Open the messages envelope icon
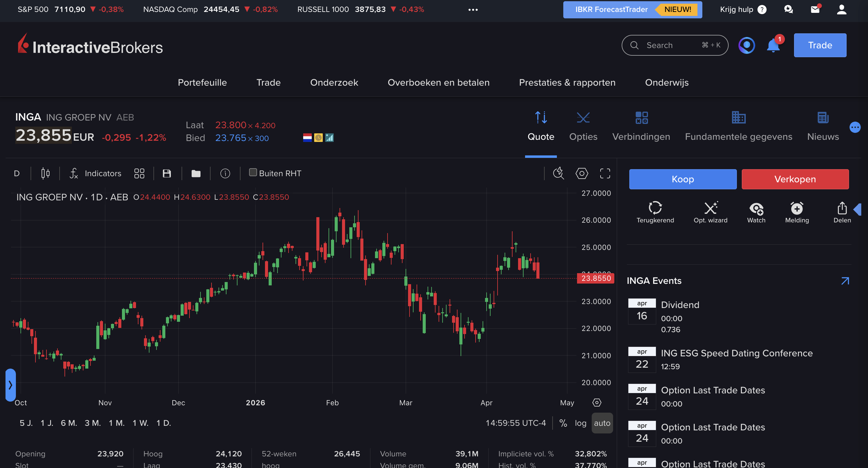 (x=815, y=9)
